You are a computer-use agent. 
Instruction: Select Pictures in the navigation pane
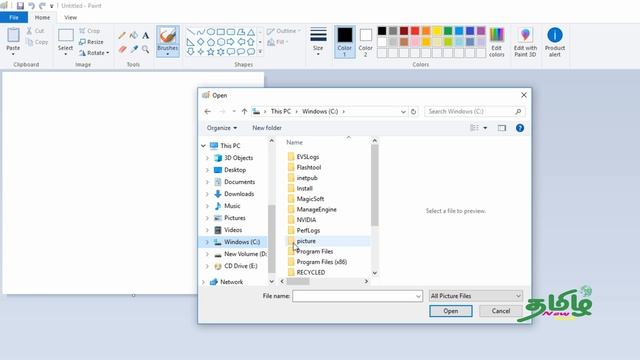coord(235,218)
